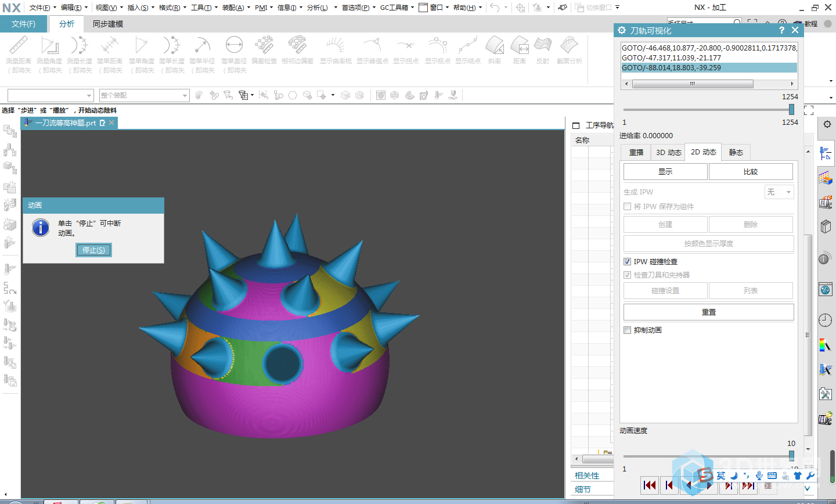Click the fast-forward-to-end playback button
The width and height of the screenshot is (836, 504).
tap(748, 485)
